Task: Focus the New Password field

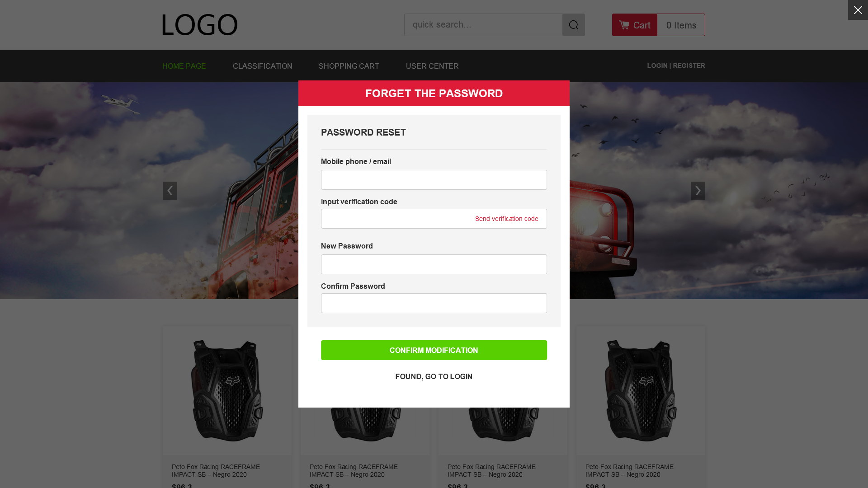Action: [434, 264]
